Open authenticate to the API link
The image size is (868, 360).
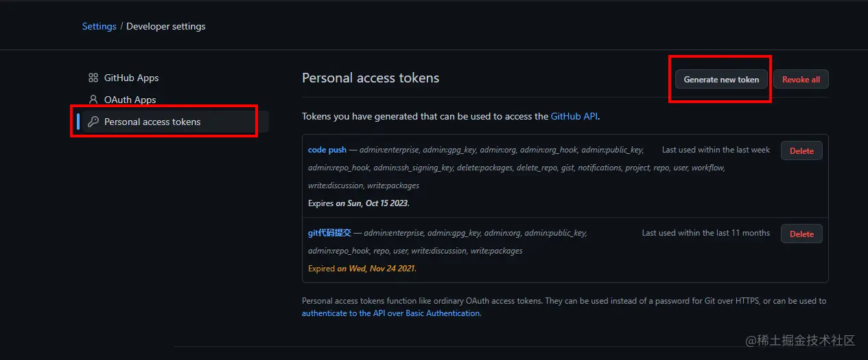click(391, 313)
